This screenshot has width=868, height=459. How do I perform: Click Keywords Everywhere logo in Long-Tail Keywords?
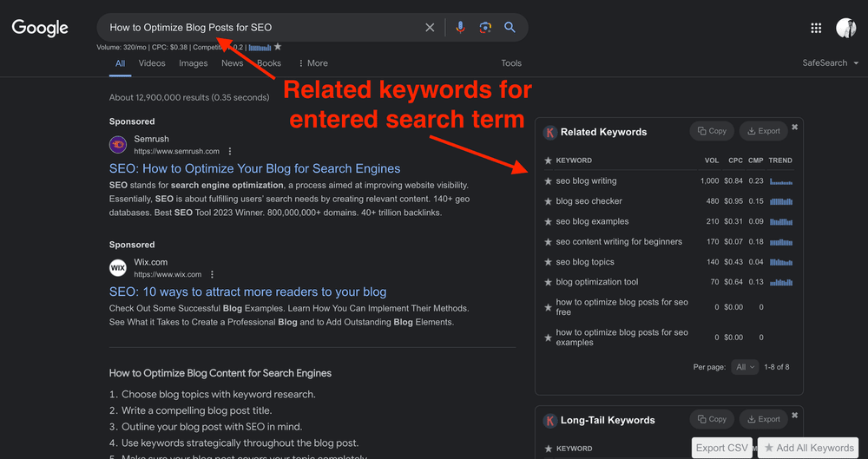click(549, 420)
